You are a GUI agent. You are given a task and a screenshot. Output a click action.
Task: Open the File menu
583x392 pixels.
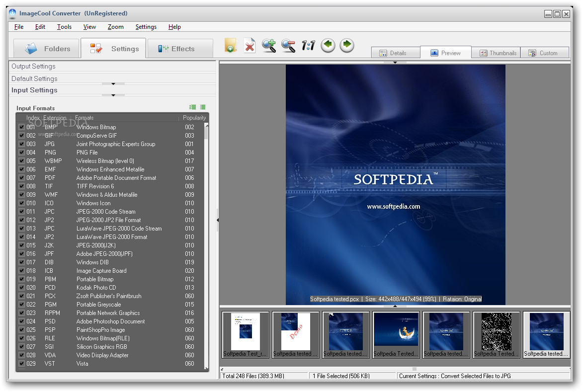point(18,27)
